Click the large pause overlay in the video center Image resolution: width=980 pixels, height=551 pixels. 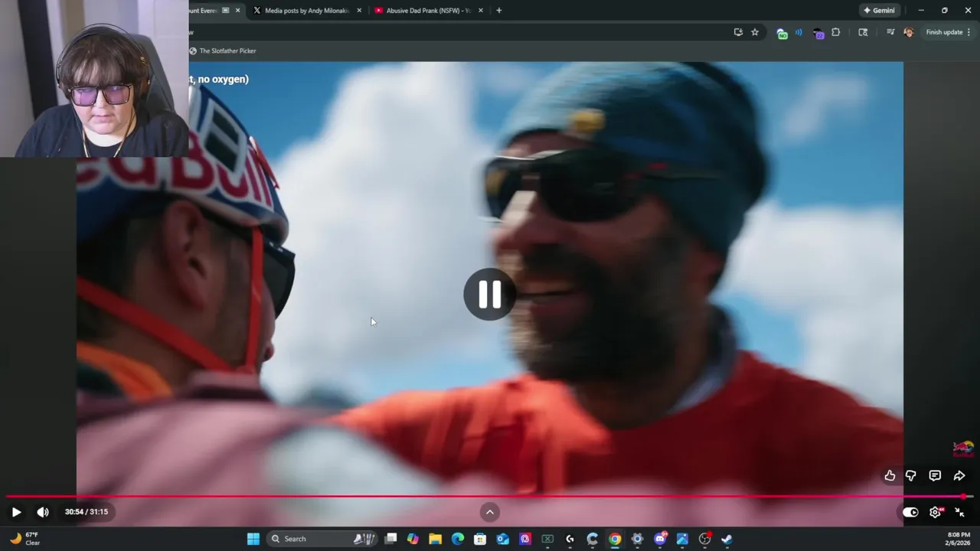click(489, 294)
